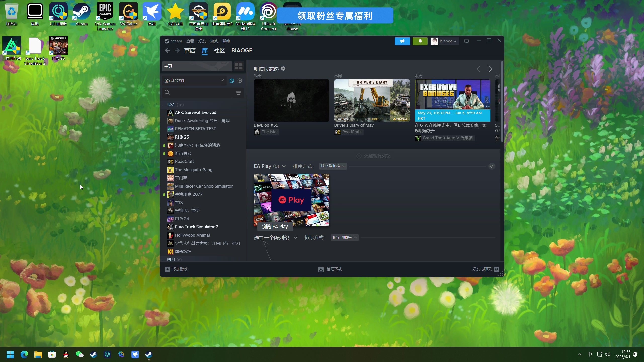Open Grand Theft Auto V 传承版 tag
644x362 pixels.
coord(445,138)
